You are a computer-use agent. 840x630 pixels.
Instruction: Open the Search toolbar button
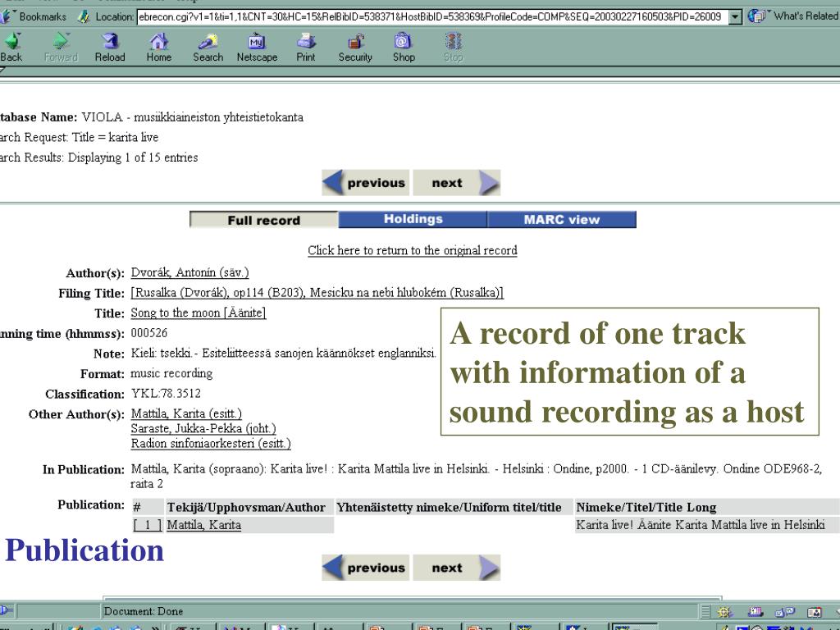[x=208, y=48]
